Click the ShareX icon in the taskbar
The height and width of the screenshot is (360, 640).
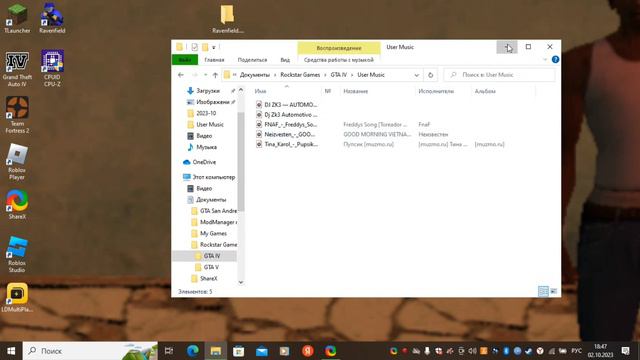pos(331,351)
